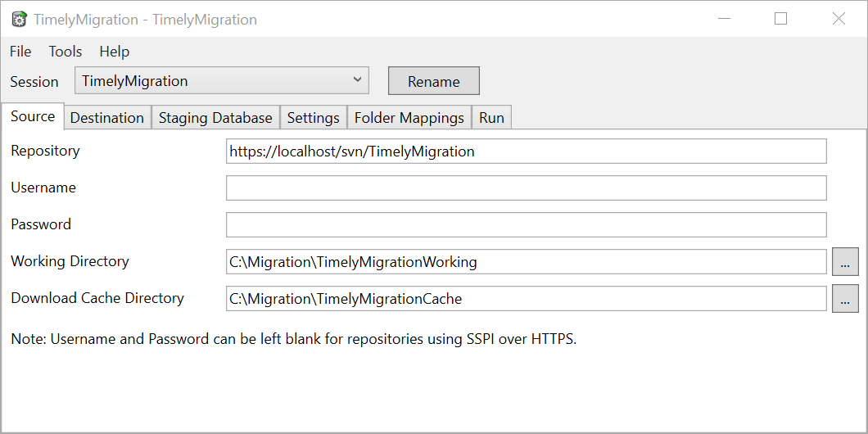Viewport: 868px width, 434px height.
Task: Click the Working Directory path field
Action: (526, 261)
